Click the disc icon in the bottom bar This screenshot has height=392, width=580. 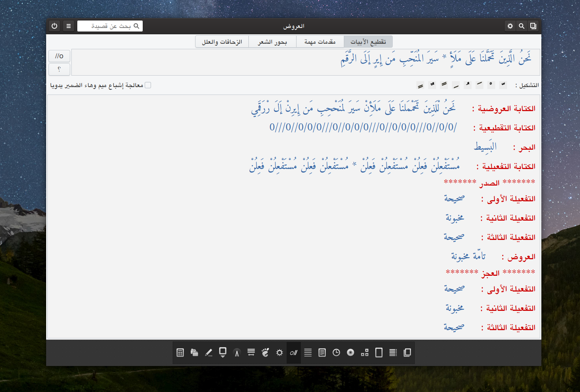pyautogui.click(x=351, y=353)
